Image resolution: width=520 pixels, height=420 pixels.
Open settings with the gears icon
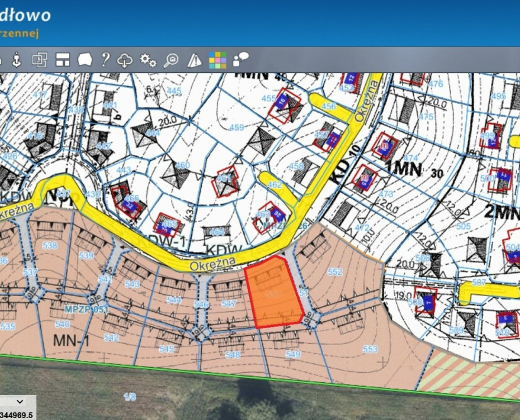(148, 60)
